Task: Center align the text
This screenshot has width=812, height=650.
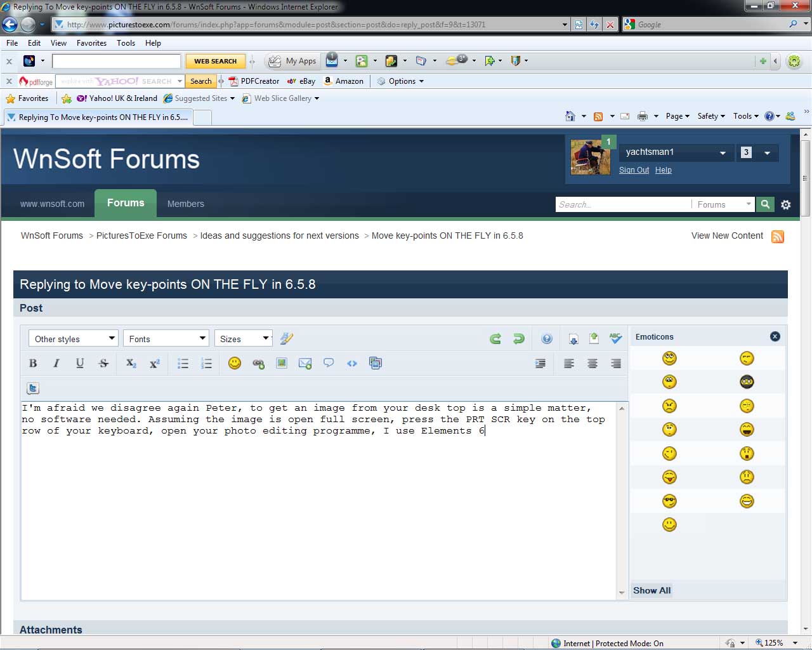Action: 593,364
